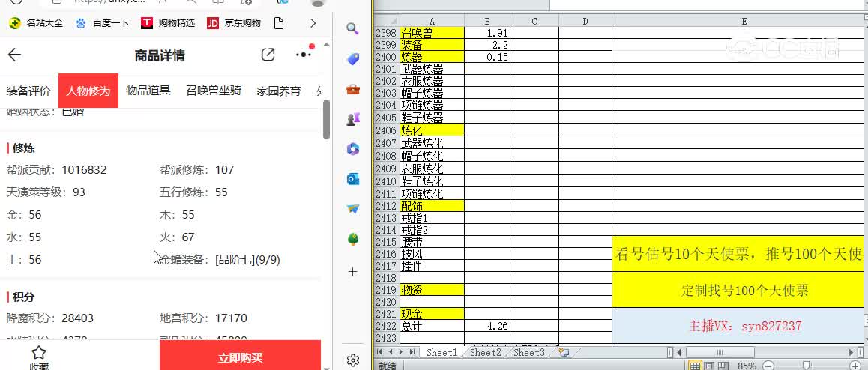
Task: Open the Sheet1 tab
Action: pos(441,352)
